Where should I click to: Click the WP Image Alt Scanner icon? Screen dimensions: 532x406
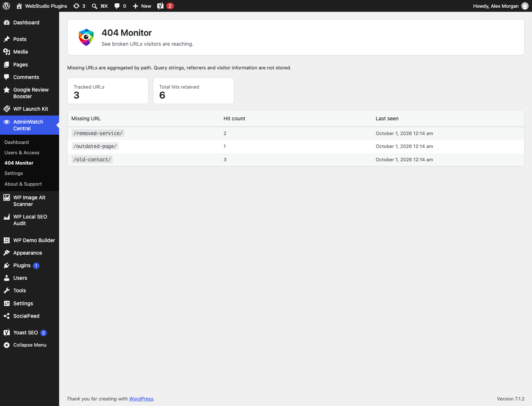[x=7, y=197]
